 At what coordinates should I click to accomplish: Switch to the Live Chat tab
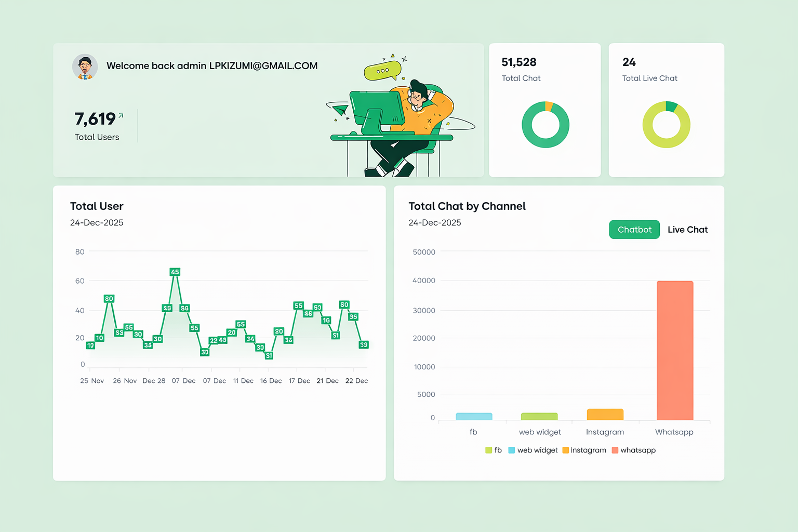click(x=687, y=230)
